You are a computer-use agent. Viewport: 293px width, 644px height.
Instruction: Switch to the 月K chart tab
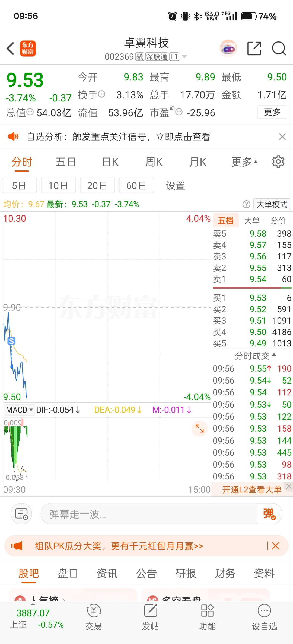198,162
